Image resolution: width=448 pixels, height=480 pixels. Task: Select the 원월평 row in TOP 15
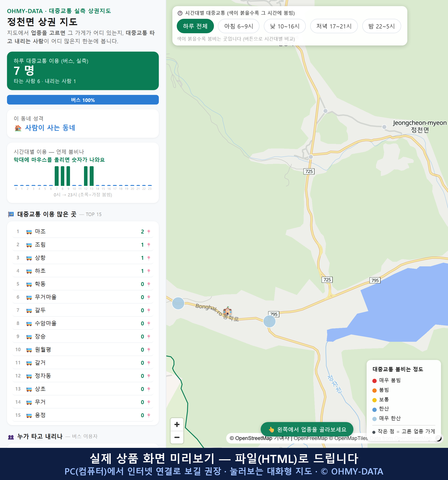83,350
